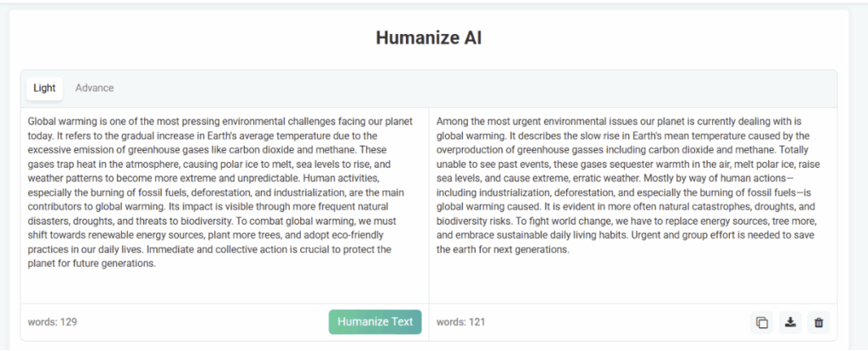
Task: Click the 'words: 129' counter
Action: [53, 322]
